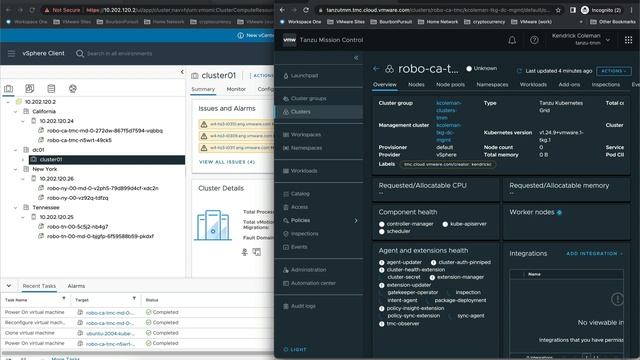Select robo-ny-00-vz92q-tdfzq VM in tree
The height and width of the screenshot is (360, 640).
click(x=78, y=198)
